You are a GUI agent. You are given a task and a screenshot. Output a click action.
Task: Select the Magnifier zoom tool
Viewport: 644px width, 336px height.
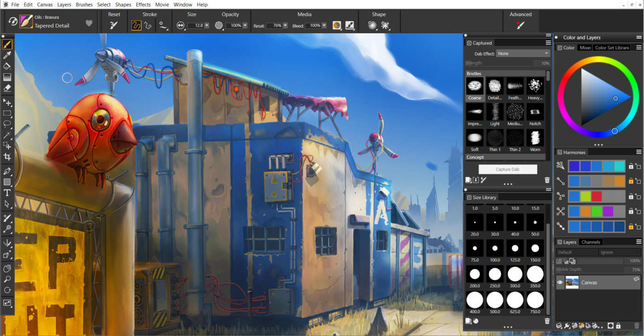tap(7, 279)
